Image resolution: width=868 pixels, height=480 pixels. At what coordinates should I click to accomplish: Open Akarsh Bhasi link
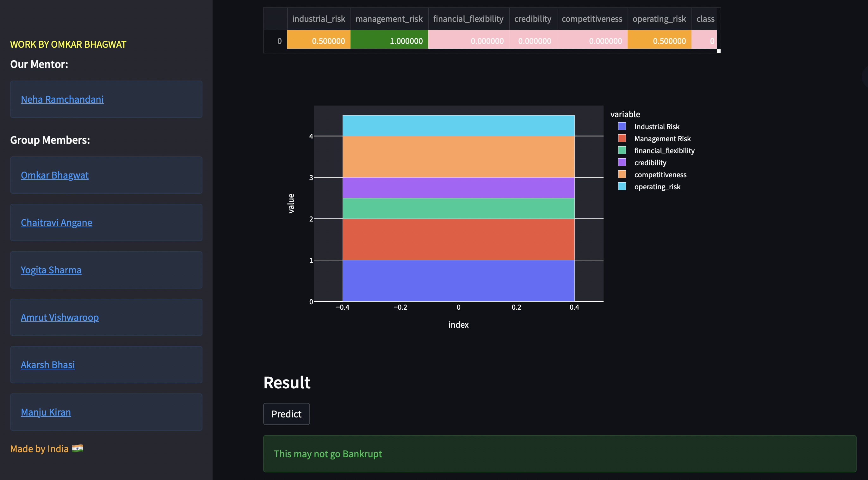click(47, 365)
